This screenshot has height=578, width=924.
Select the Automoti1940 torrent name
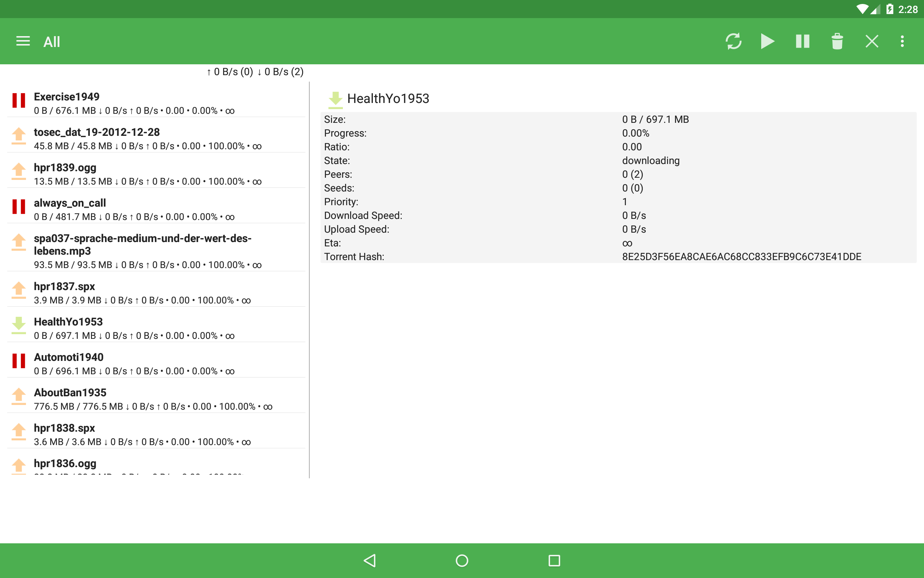click(x=69, y=357)
